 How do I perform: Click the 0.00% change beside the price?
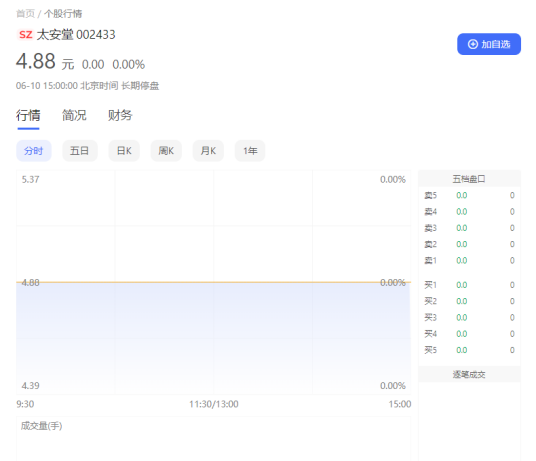click(x=129, y=64)
